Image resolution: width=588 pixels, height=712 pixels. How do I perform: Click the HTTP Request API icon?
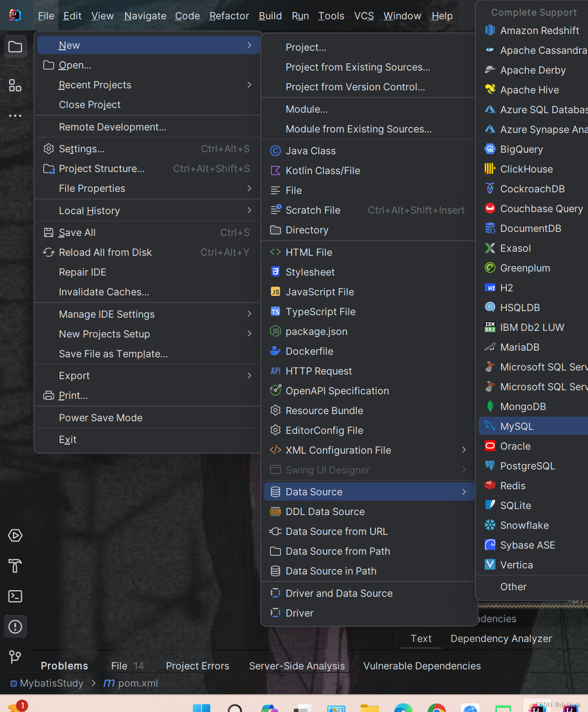pyautogui.click(x=275, y=371)
